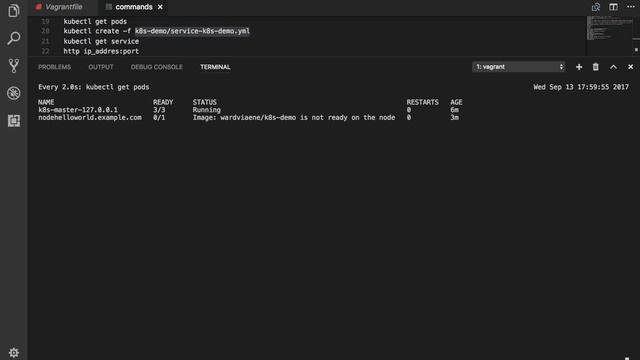This screenshot has width=640, height=360.
Task: Kill the terminal with trash icon
Action: coord(596,67)
